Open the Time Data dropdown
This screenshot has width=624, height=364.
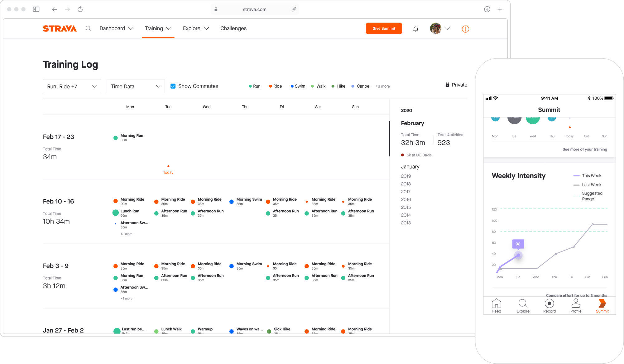[136, 86]
